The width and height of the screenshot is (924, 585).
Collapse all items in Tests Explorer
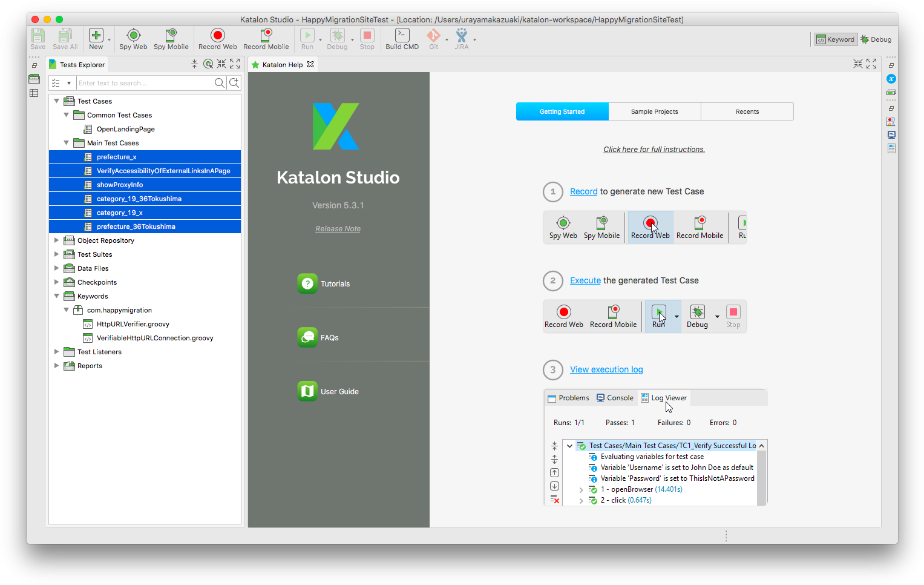[x=195, y=64]
